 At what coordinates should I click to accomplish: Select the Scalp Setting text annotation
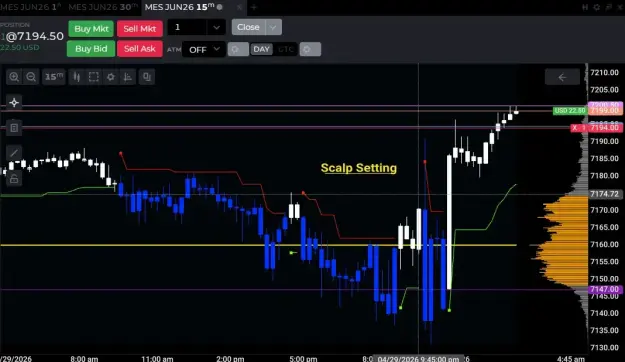click(359, 168)
